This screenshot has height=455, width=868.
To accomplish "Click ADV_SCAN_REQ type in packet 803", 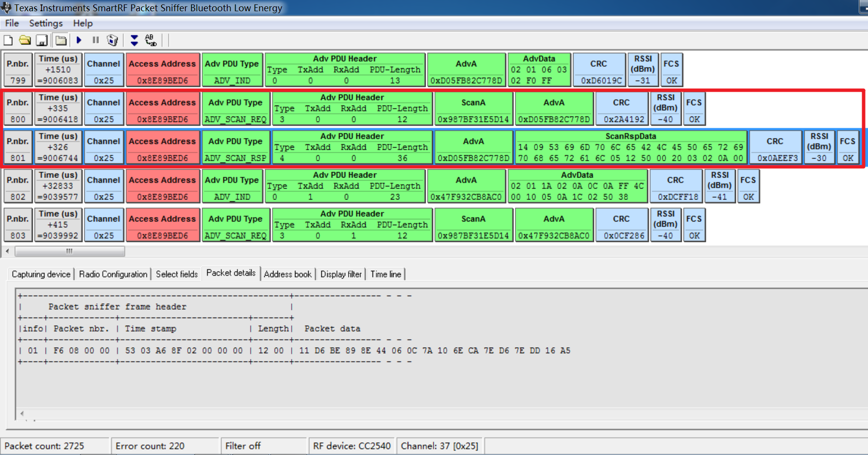I will [236, 236].
